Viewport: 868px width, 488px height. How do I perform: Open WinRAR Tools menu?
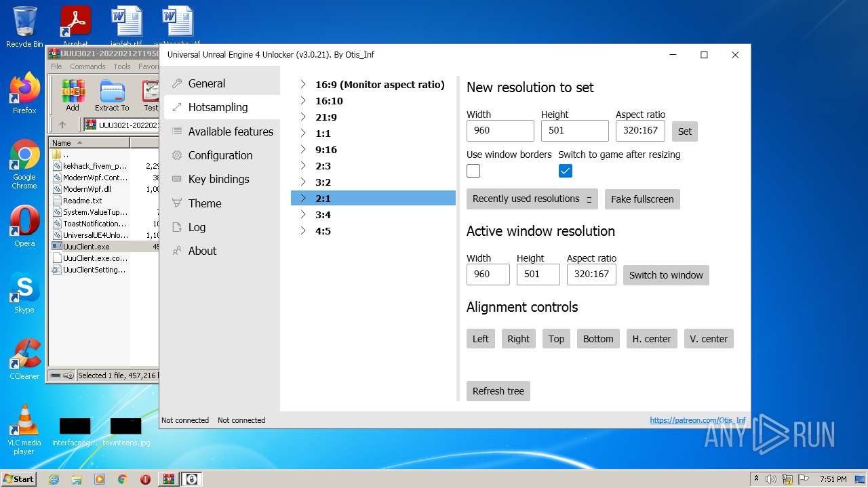tap(122, 66)
